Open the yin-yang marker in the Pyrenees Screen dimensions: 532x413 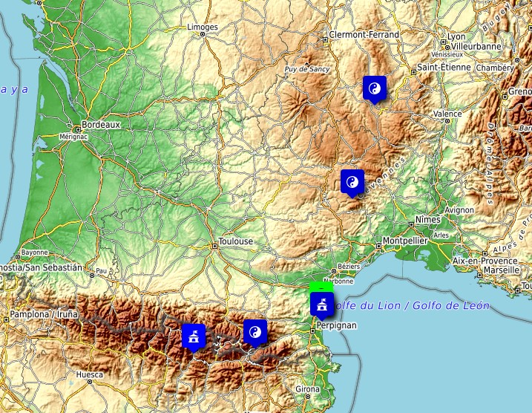(x=255, y=333)
